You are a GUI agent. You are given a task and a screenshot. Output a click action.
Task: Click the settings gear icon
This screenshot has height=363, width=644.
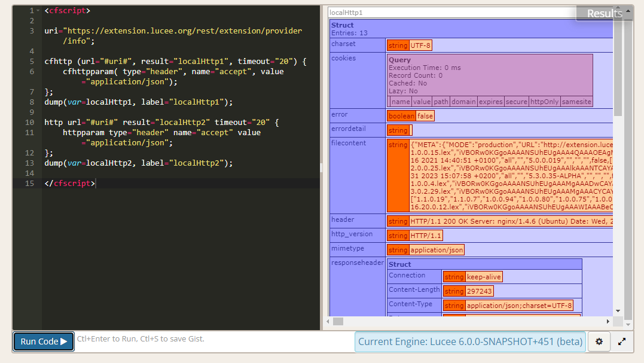[x=599, y=342]
